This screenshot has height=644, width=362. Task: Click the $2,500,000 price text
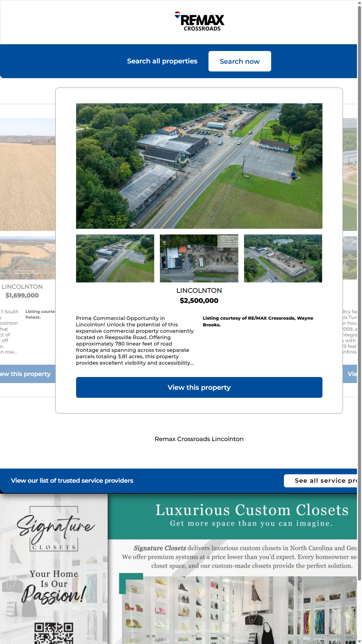point(199,301)
